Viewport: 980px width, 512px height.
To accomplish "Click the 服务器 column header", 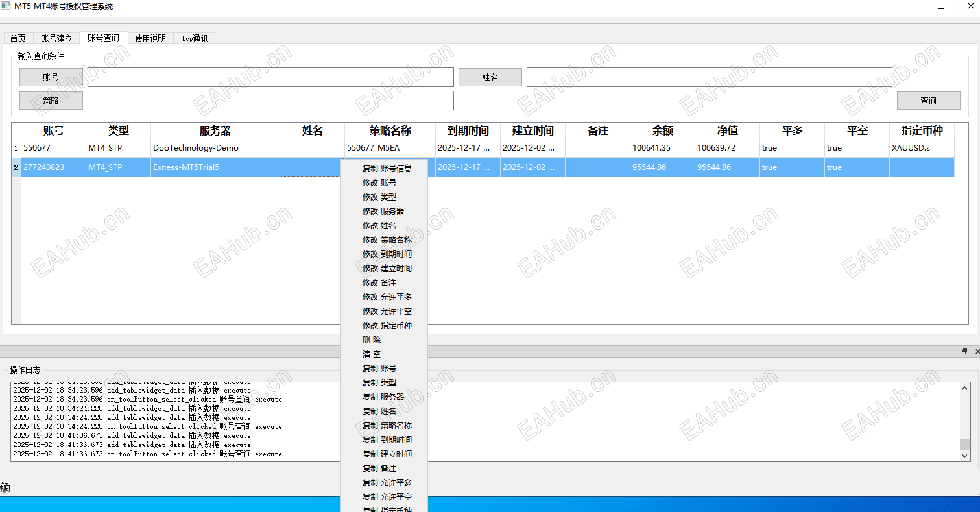I will [x=215, y=130].
